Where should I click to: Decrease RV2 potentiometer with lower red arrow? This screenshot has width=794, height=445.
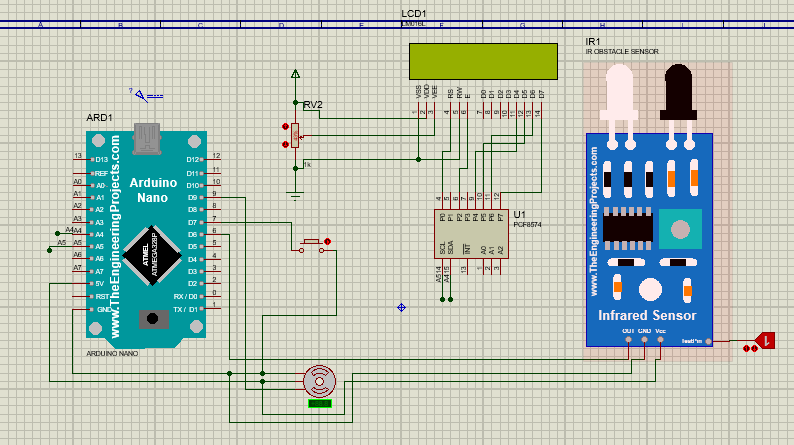(285, 144)
